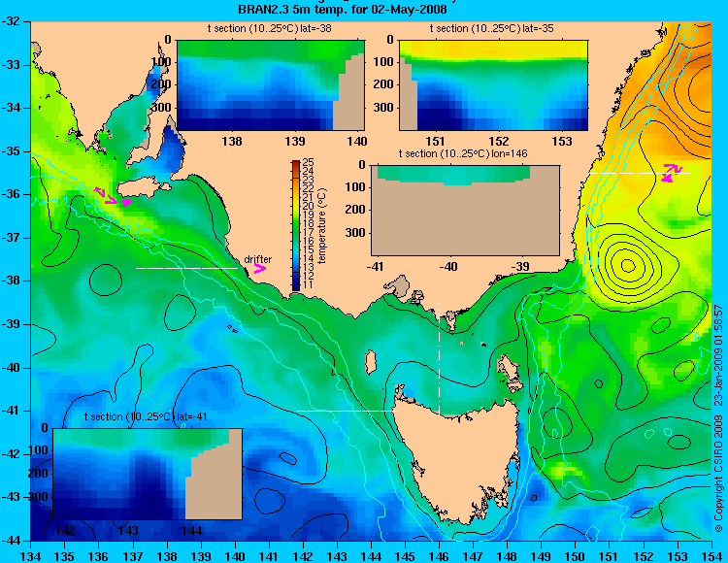Click the 'drifter' legend label
The image size is (728, 563).
[x=258, y=259]
